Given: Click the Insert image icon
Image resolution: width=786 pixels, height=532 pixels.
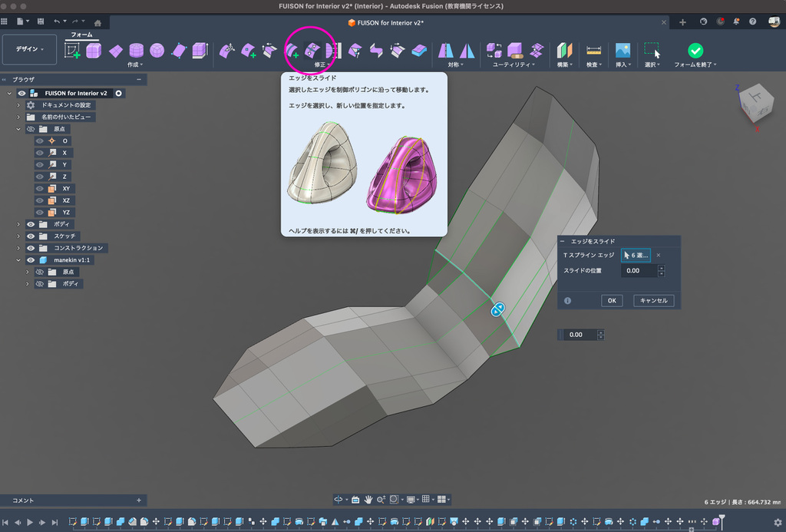Looking at the screenshot, I should click(x=623, y=51).
